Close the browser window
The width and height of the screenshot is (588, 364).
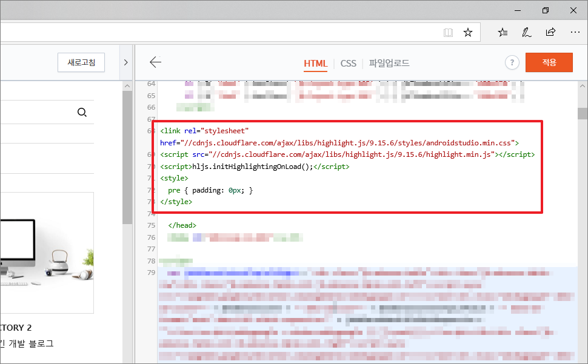[x=573, y=10]
